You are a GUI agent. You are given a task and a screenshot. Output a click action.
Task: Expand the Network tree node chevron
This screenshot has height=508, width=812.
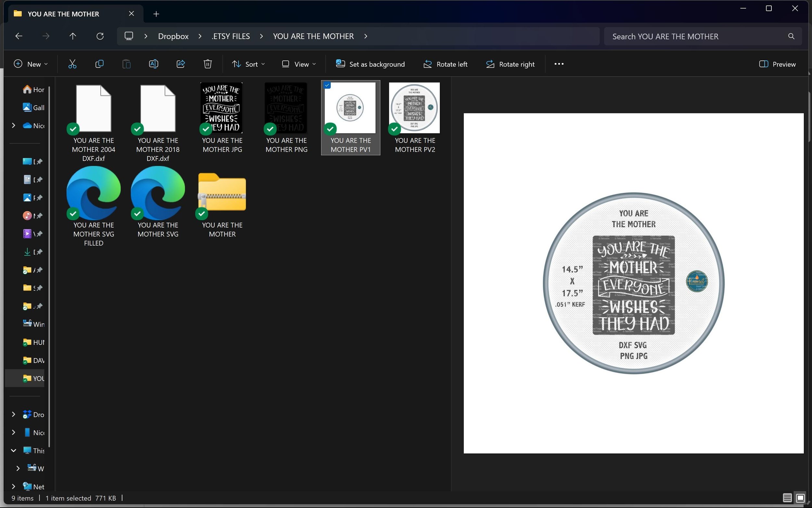pos(13,486)
